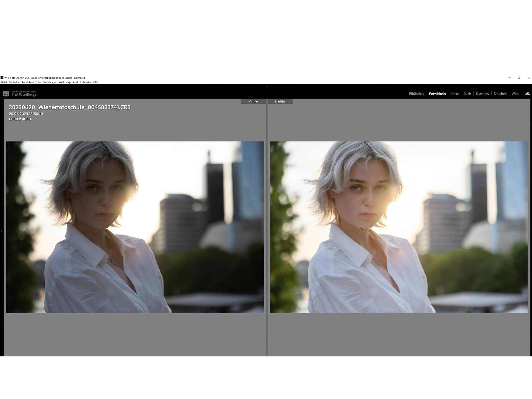Expand the top panel via the center triangle
The height and width of the screenshot is (399, 532).
[x=267, y=86]
